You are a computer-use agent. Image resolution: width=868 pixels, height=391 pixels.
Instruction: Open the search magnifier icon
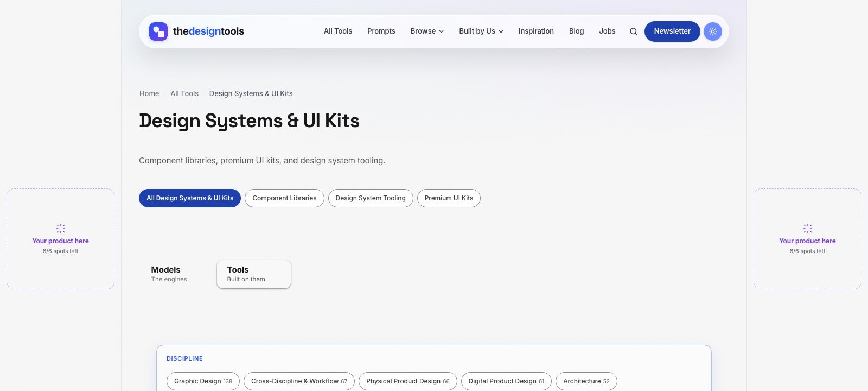pyautogui.click(x=633, y=31)
